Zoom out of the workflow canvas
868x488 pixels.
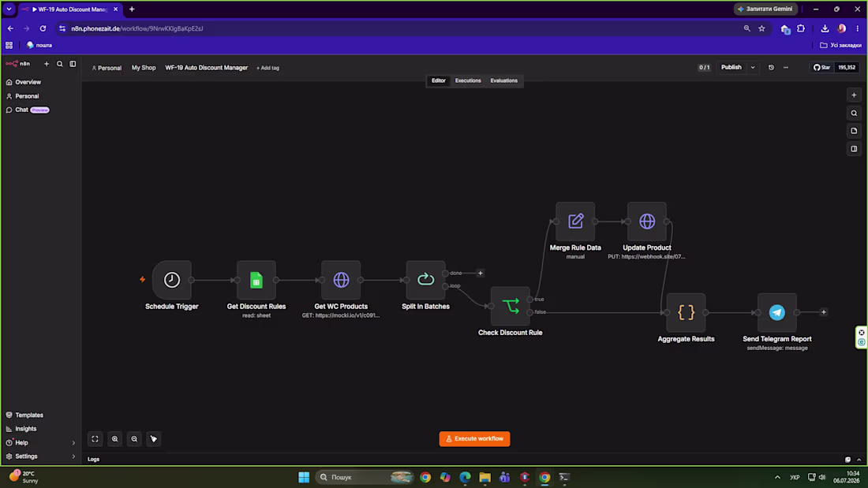click(134, 439)
